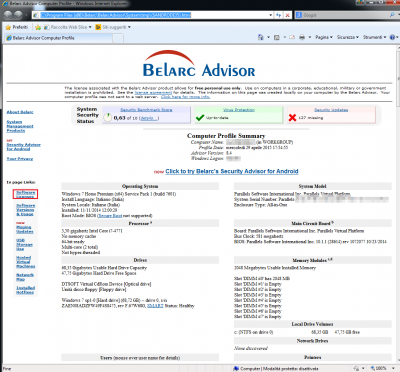Viewport: 400px width, 372px height.
Task: Click the New Tab blank tab button
Action: tap(118, 38)
